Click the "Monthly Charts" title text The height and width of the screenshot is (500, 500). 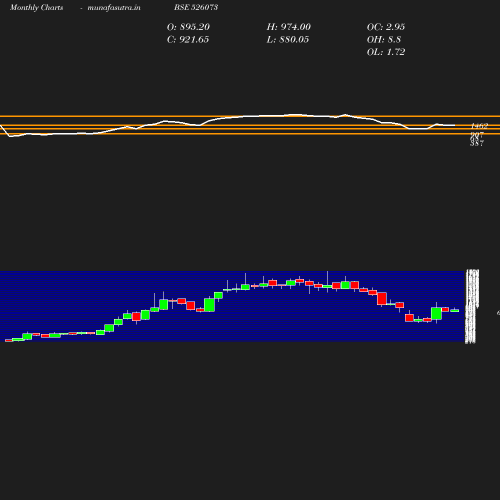[x=36, y=8]
